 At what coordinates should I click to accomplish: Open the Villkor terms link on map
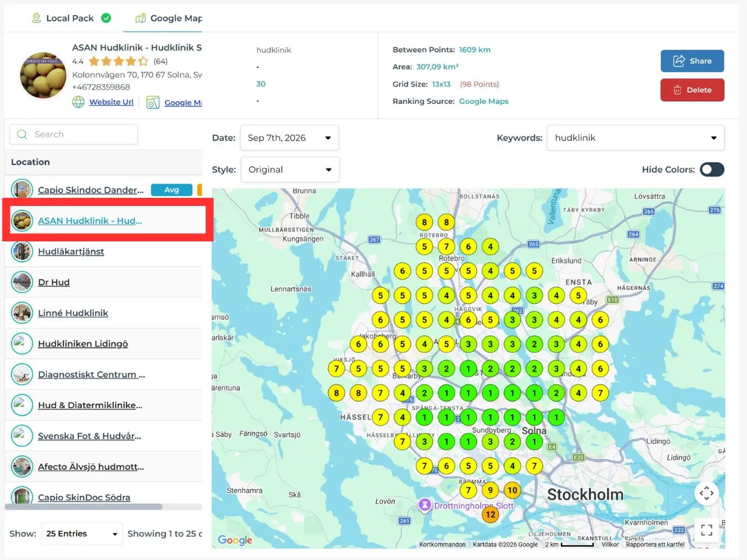point(610,544)
